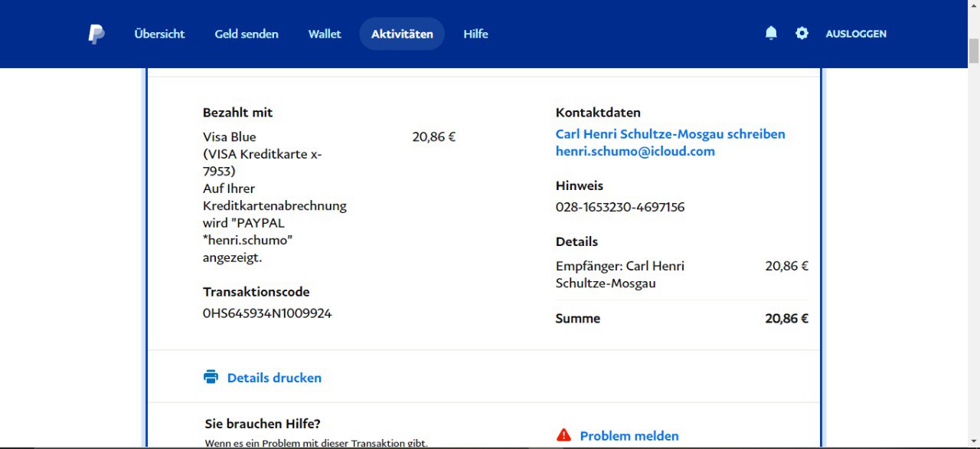Select the Aktivitäten tab
Screen dimensions: 980x449
point(402,34)
